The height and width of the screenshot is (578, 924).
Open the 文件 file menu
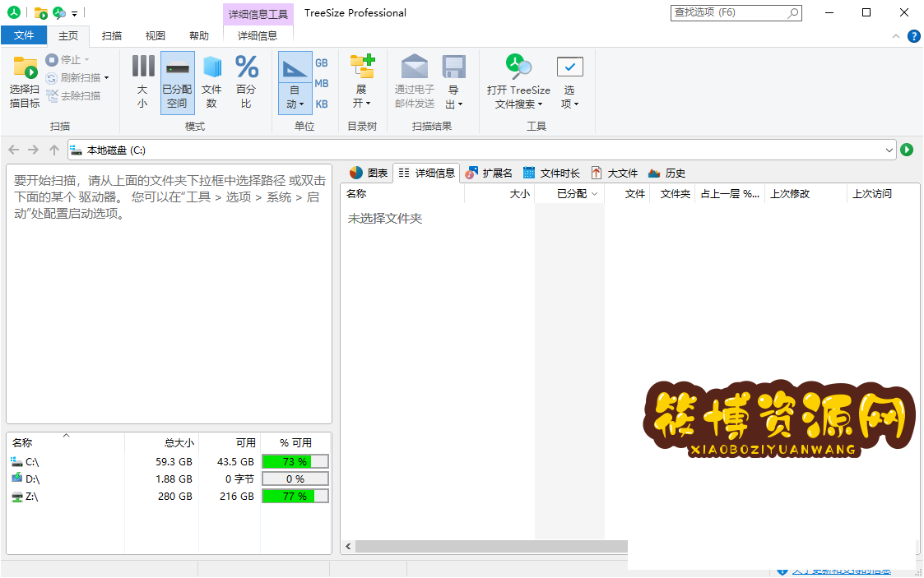coord(24,35)
